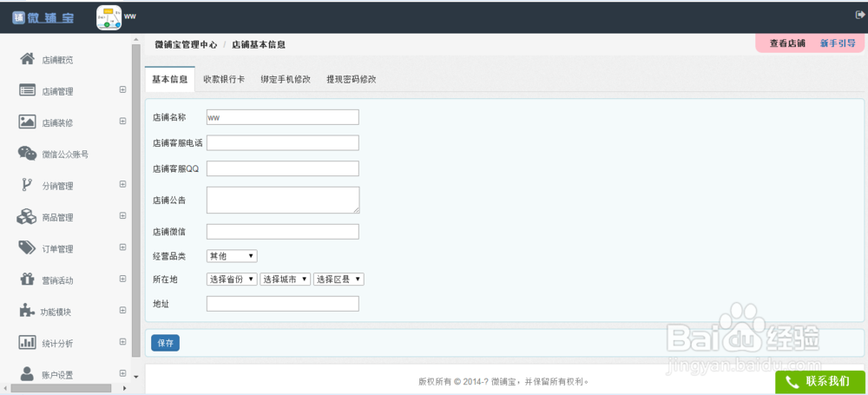Screen dimensions: 868x395
Task: Focus the 店铺客服QQ input field
Action: [283, 168]
